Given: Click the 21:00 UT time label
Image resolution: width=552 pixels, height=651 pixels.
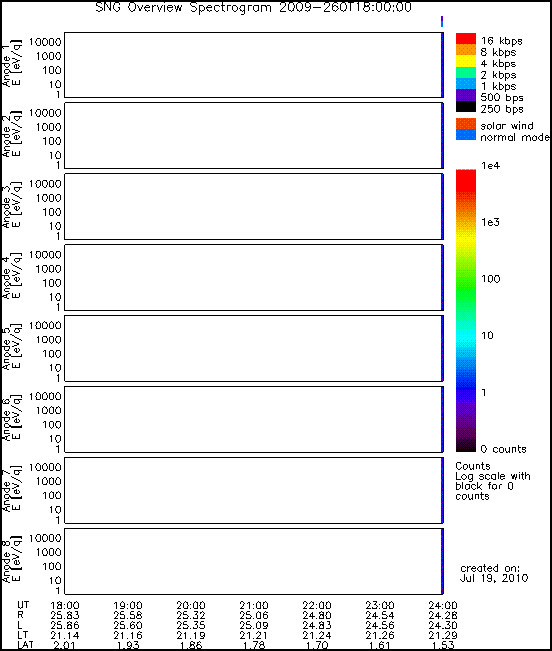Looking at the screenshot, I should [x=254, y=605].
